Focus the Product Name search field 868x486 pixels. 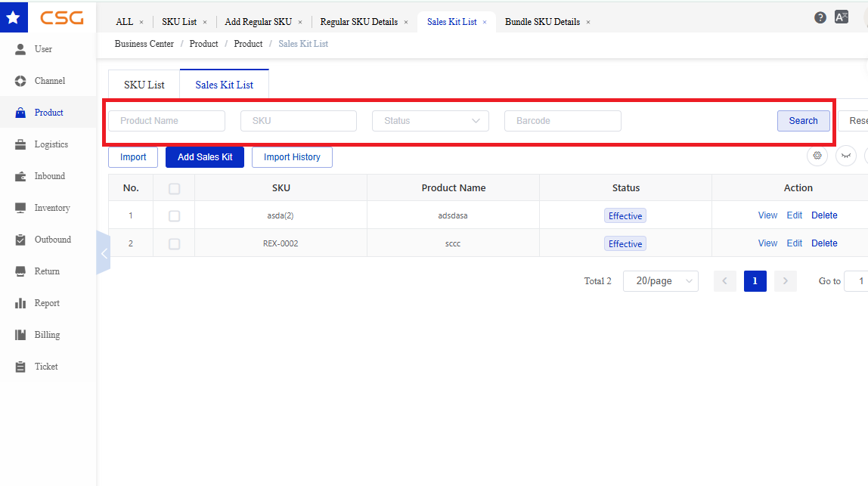click(166, 121)
